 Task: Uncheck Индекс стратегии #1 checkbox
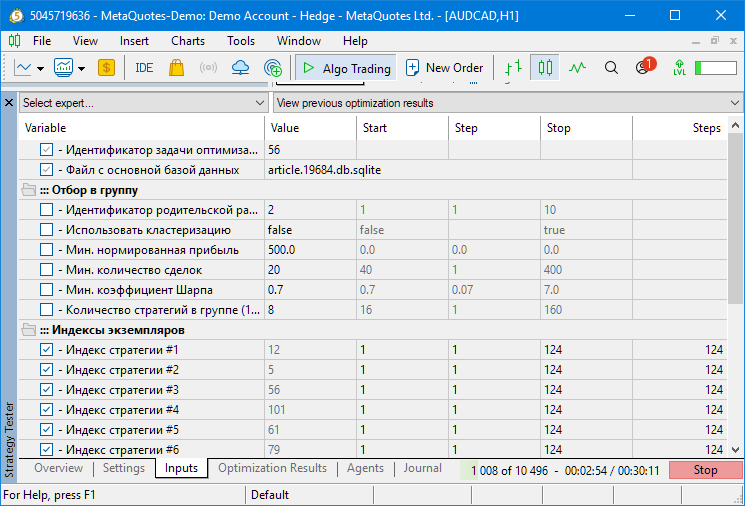[x=47, y=350]
